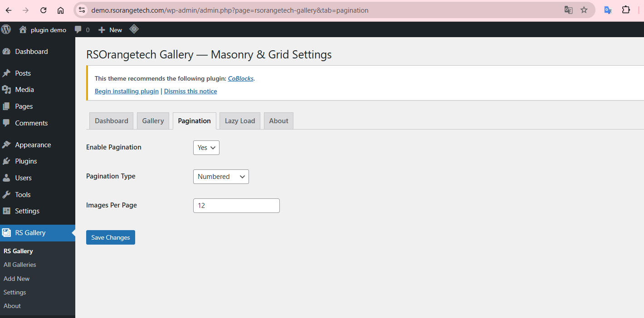Click the Appearance brush icon in sidebar
644x318 pixels.
(x=6, y=145)
